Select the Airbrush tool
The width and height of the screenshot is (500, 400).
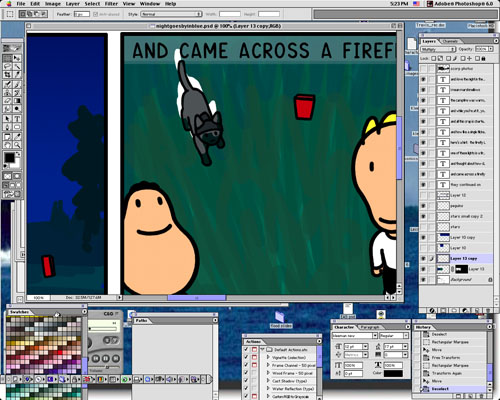coord(7,84)
